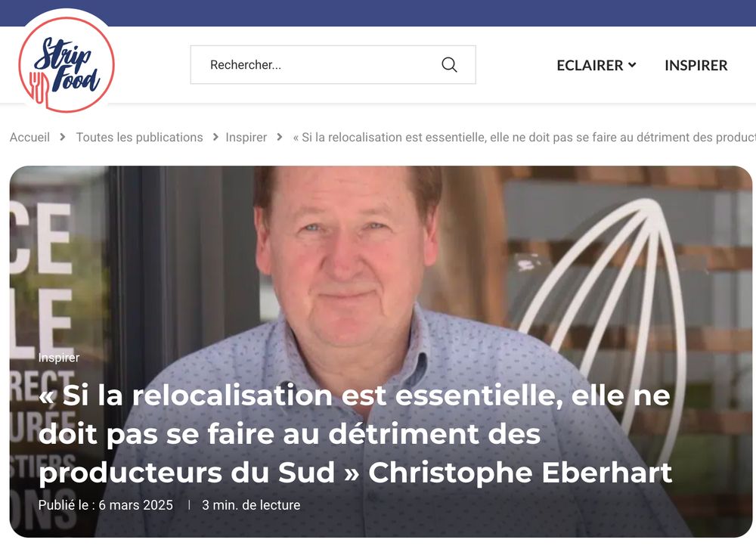Click the dark blue top banner bar
Viewport: 756px width, 549px height.
click(378, 13)
